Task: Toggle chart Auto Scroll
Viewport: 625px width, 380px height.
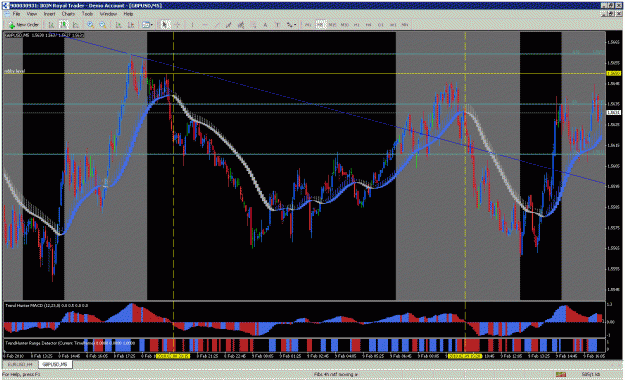Action: (118, 25)
